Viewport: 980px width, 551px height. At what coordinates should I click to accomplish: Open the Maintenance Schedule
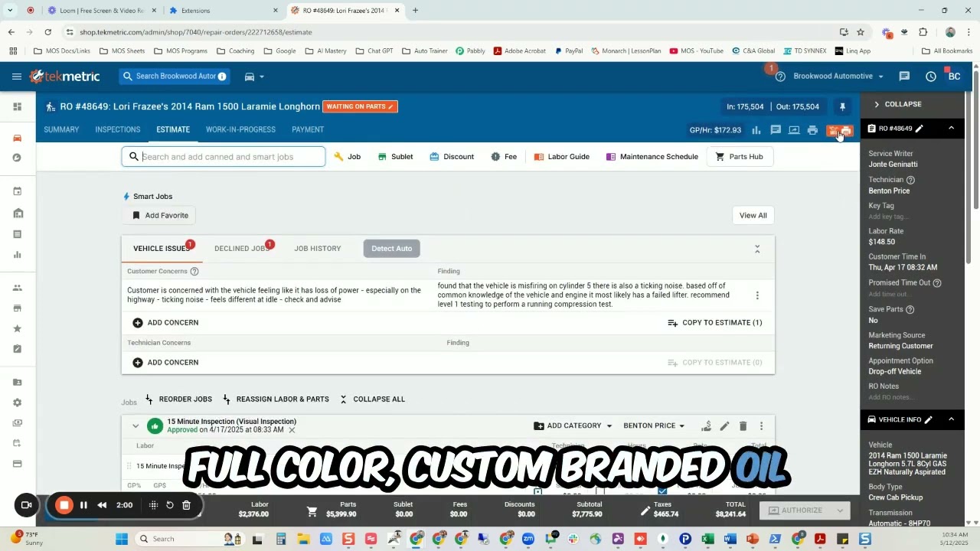pos(652,157)
